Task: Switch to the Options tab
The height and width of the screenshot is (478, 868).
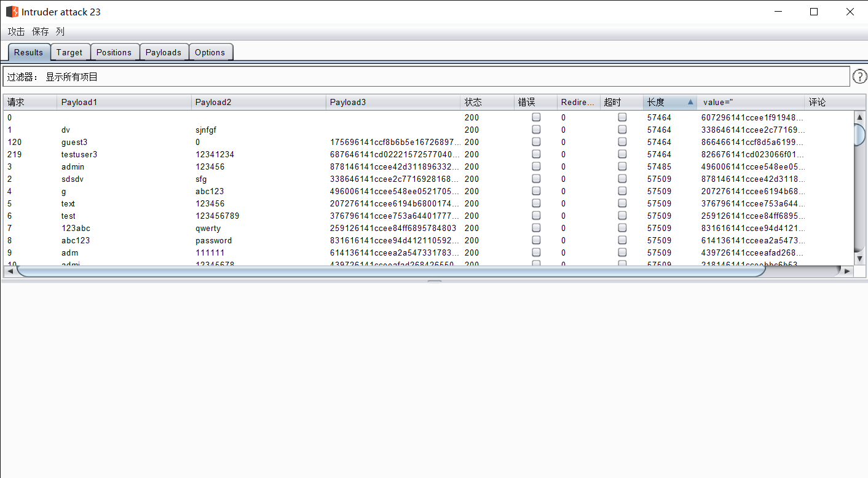Action: [210, 52]
